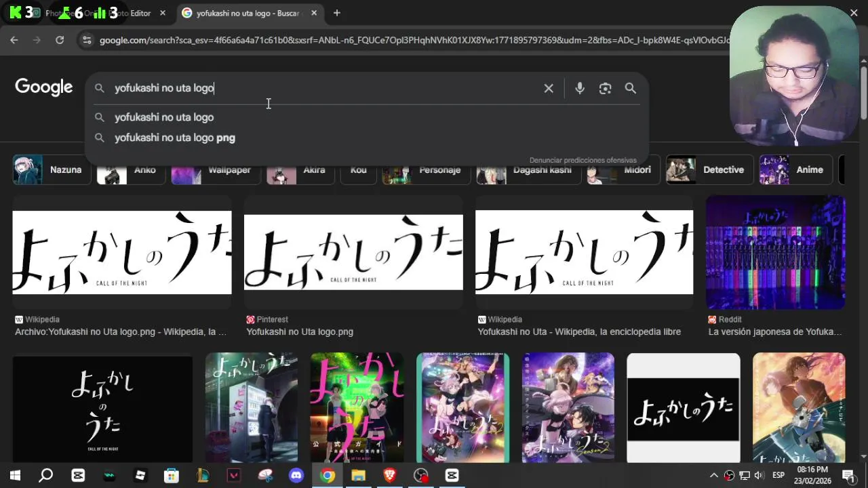Open File Explorer from taskbar

(358, 475)
